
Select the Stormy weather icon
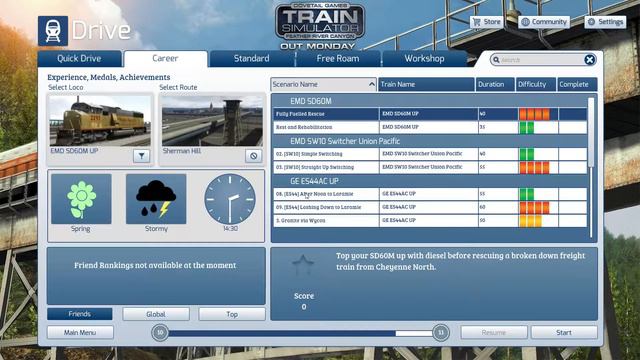[x=156, y=199]
